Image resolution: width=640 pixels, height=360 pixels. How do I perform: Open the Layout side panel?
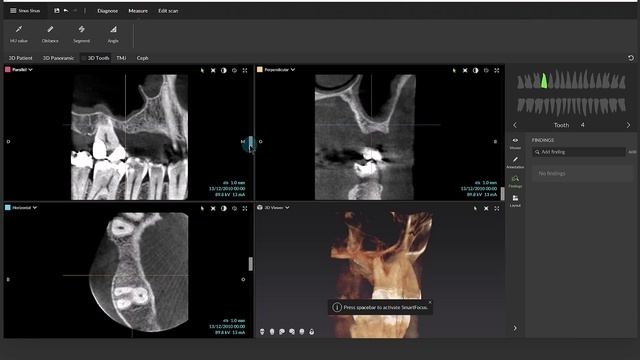pyautogui.click(x=515, y=200)
